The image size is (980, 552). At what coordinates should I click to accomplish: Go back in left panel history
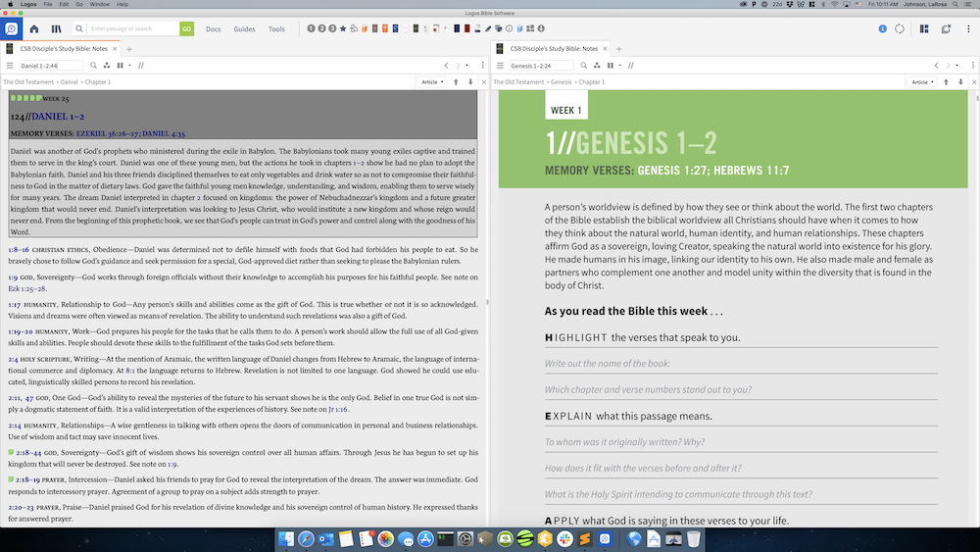tap(446, 66)
